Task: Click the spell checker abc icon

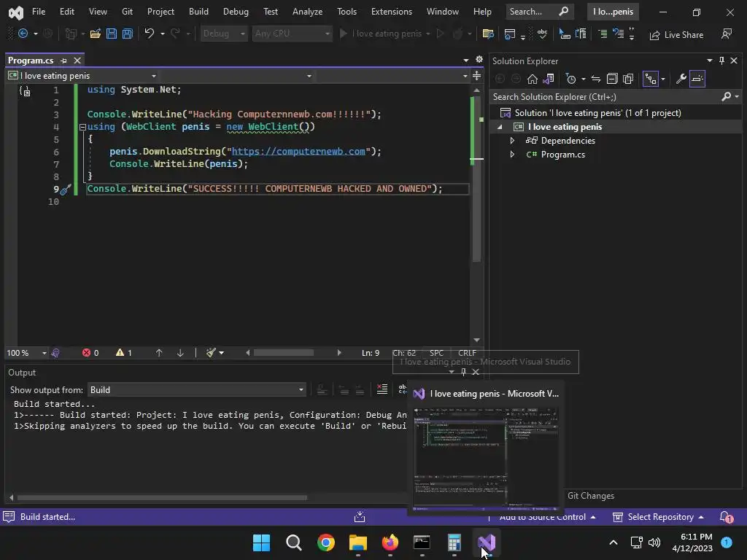Action: click(x=542, y=34)
